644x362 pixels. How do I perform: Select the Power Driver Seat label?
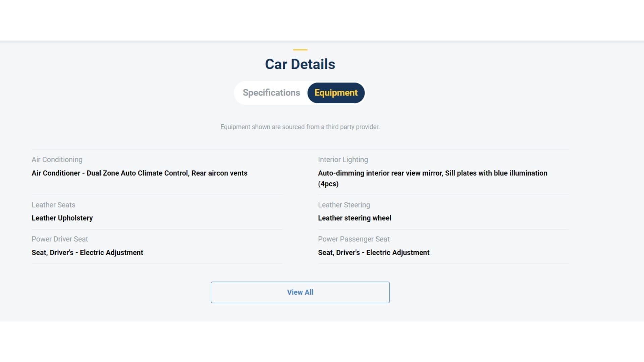point(59,239)
